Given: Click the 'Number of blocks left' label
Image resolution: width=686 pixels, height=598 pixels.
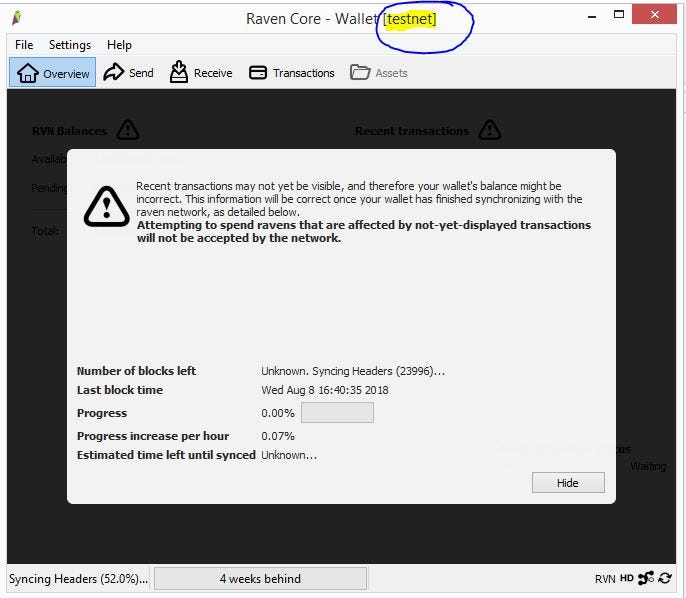Looking at the screenshot, I should click(x=136, y=371).
